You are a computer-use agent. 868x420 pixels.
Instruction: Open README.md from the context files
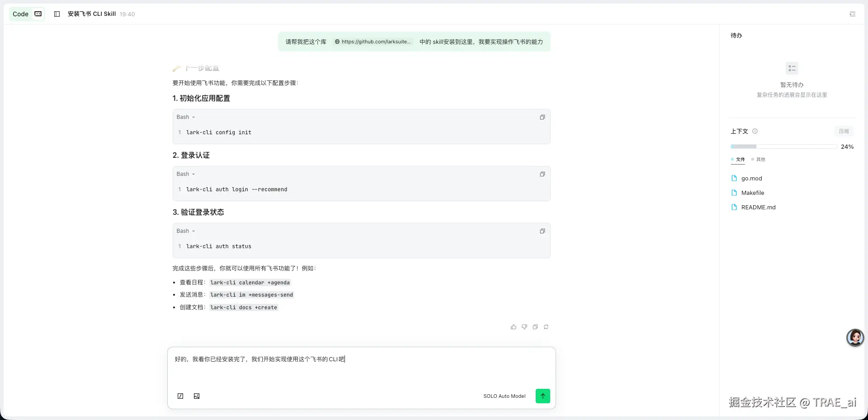(753, 208)
